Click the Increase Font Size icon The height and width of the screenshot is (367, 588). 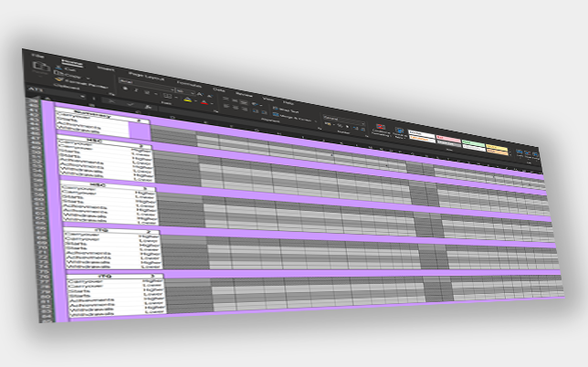pyautogui.click(x=199, y=94)
